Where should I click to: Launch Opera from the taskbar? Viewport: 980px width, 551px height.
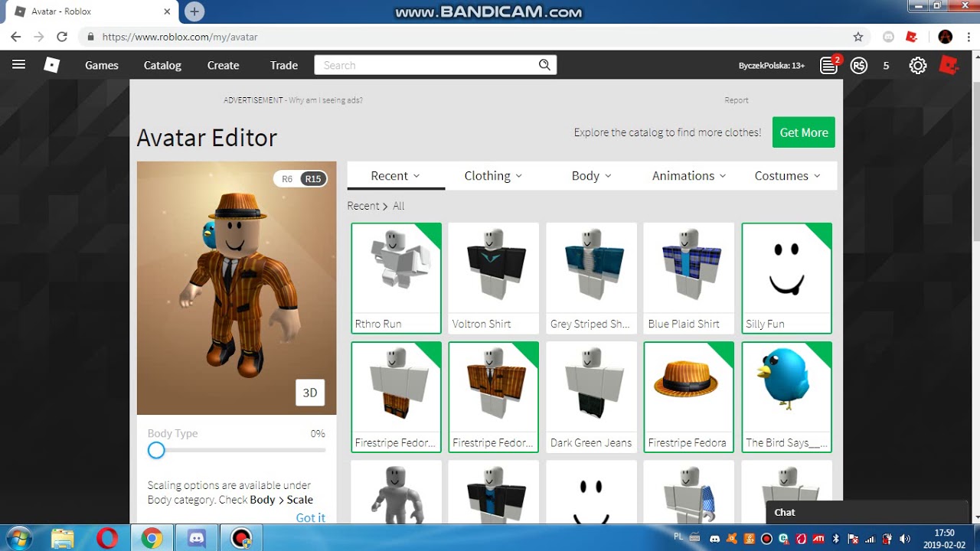(107, 538)
